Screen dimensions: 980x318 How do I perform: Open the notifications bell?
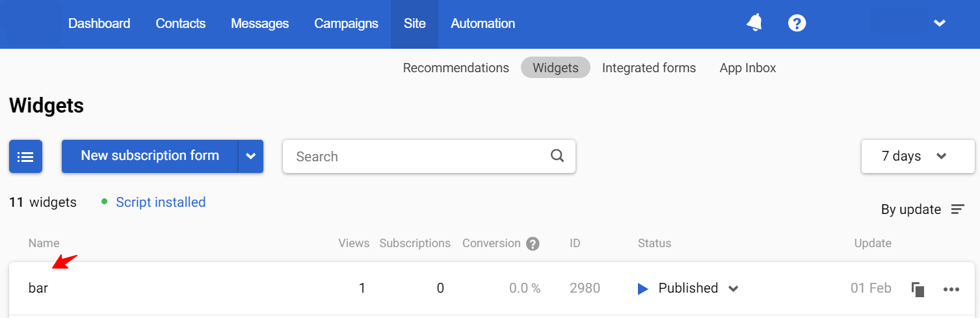click(x=754, y=23)
